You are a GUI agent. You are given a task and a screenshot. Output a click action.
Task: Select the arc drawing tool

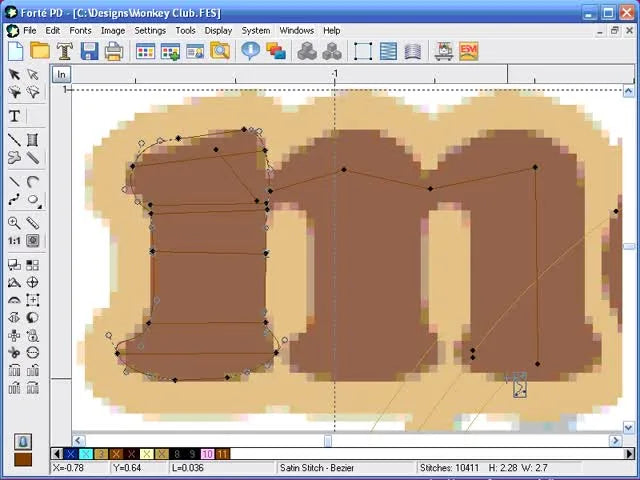pyautogui.click(x=33, y=182)
